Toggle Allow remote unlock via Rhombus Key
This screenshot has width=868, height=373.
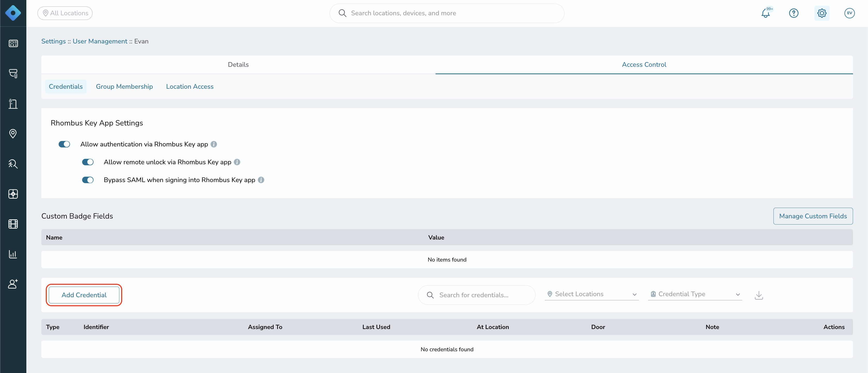coord(88,162)
